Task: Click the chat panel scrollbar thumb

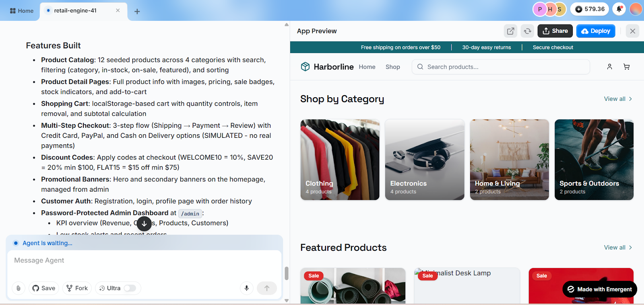Action: [x=287, y=273]
